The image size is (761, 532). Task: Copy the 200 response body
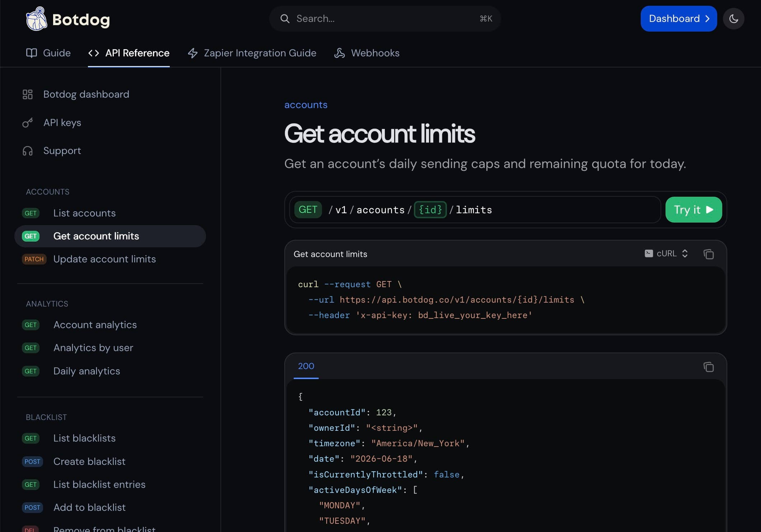(709, 367)
